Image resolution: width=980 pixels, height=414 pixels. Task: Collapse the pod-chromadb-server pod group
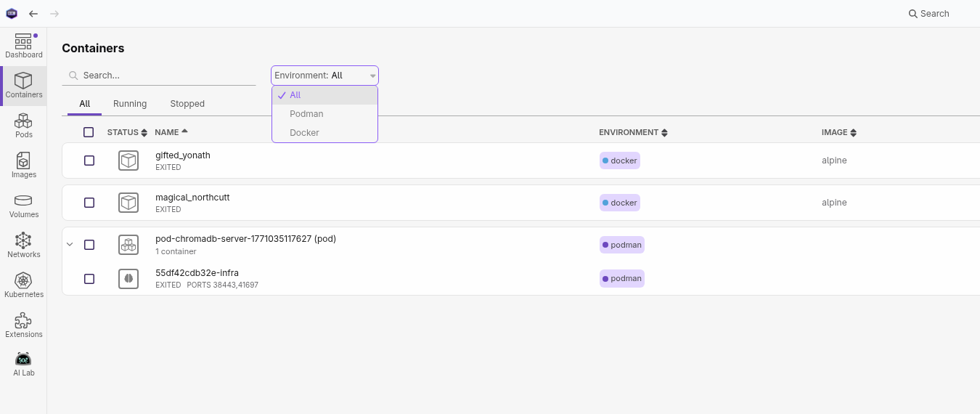(x=70, y=245)
